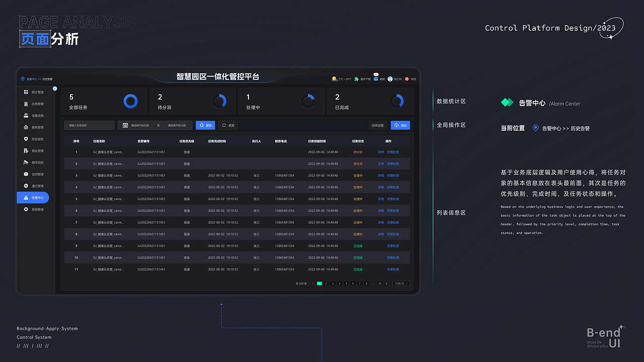Click 告警处理 link in row 2
The height and width of the screenshot is (362, 644).
(393, 164)
